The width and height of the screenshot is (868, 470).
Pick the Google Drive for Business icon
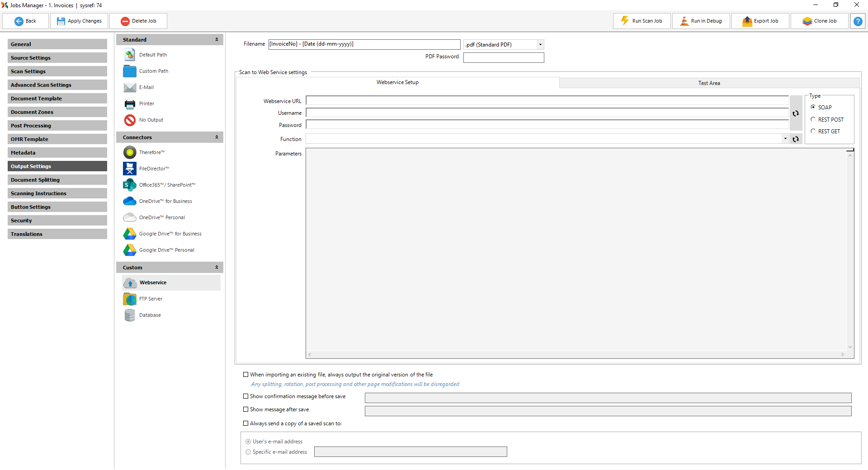pos(130,234)
